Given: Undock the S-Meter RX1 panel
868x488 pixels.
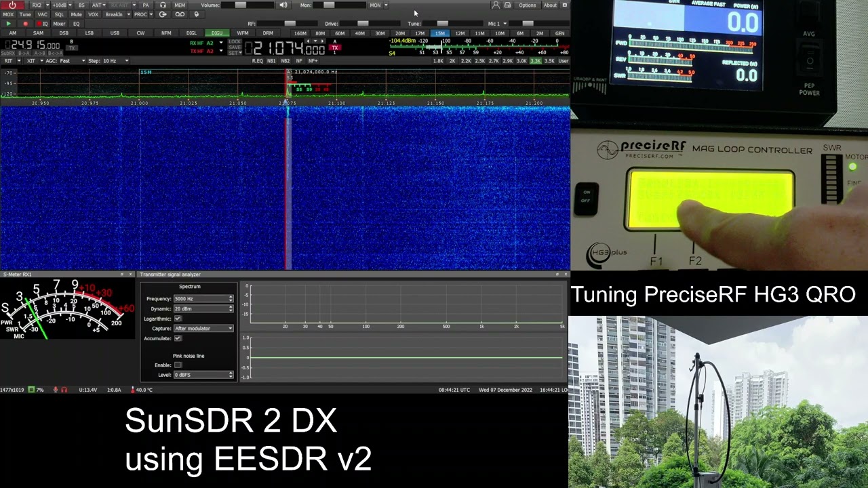Looking at the screenshot, I should 122,274.
